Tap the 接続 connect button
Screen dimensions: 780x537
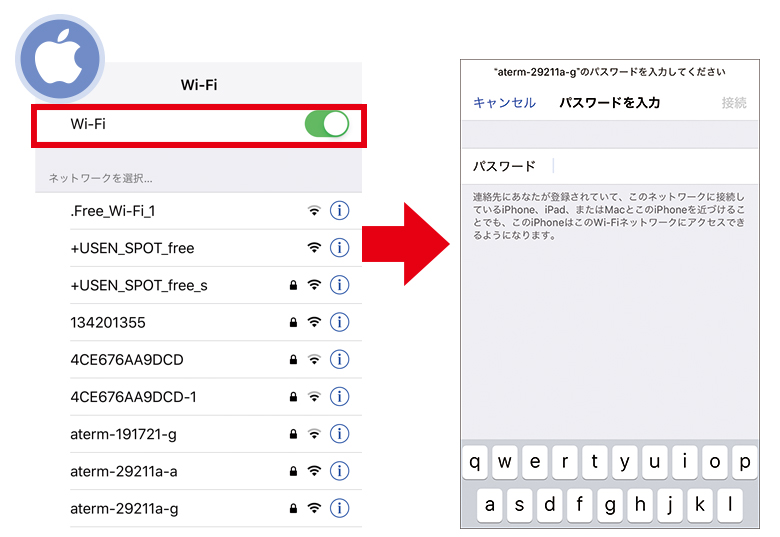734,103
